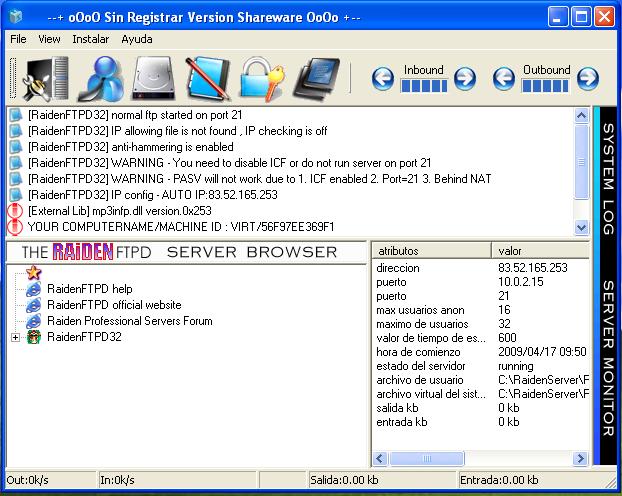Screen dimensions: 622x496
Task: Open server setup wrench-and-server icon
Action: (47, 79)
